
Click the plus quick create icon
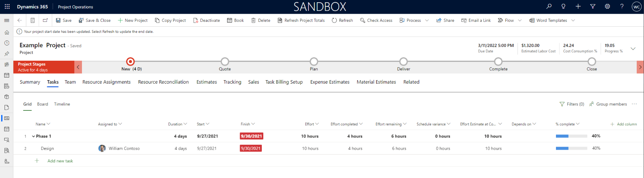578,6
